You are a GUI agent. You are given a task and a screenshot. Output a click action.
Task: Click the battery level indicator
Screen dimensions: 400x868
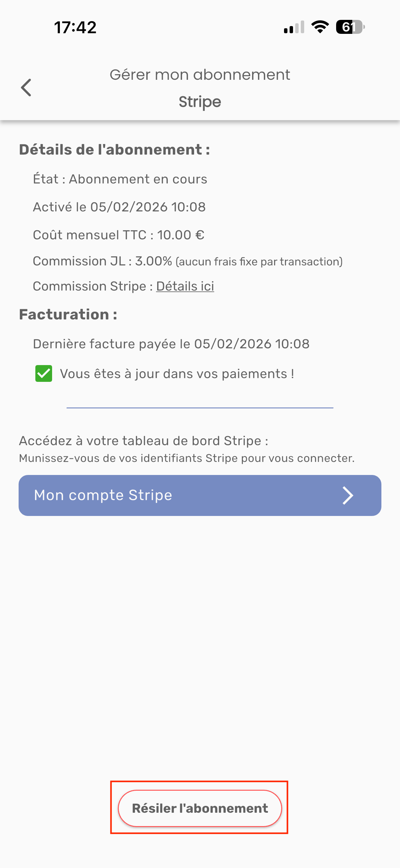point(350,27)
